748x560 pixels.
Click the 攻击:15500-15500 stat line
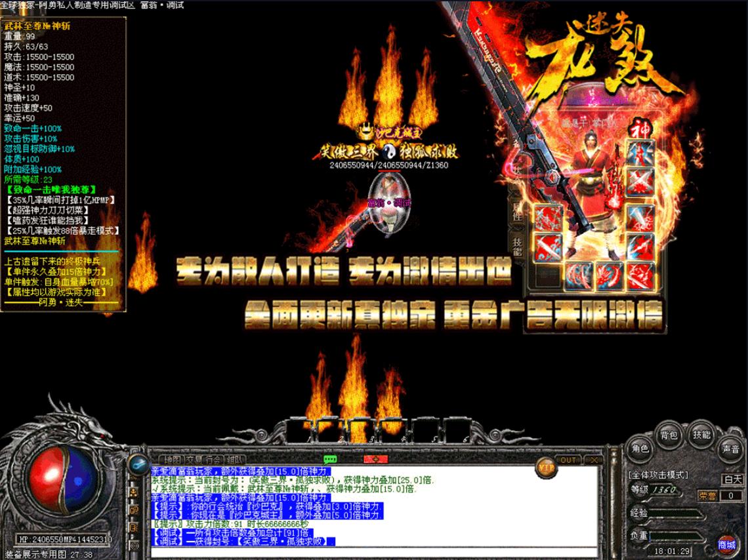pos(39,56)
